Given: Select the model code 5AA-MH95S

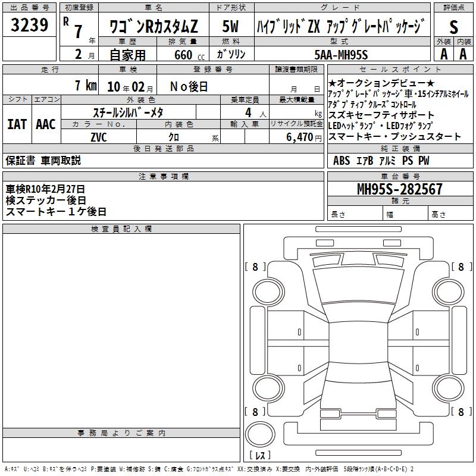Looking at the screenshot, I should click(341, 55).
